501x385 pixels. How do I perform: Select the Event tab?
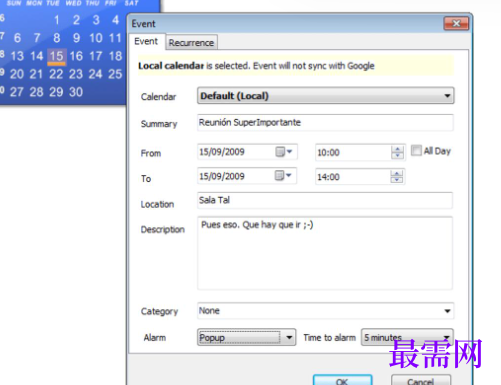[x=146, y=41]
